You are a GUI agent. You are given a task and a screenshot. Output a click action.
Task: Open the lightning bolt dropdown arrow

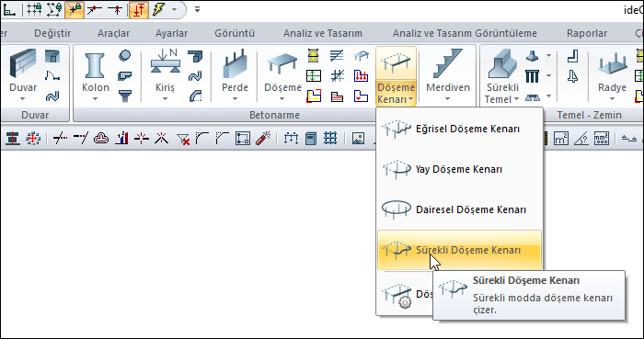175,10
